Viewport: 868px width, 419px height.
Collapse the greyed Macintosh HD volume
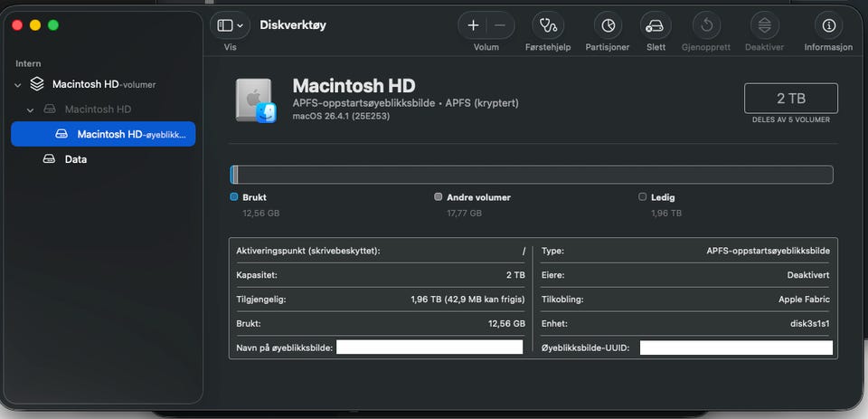(x=30, y=110)
